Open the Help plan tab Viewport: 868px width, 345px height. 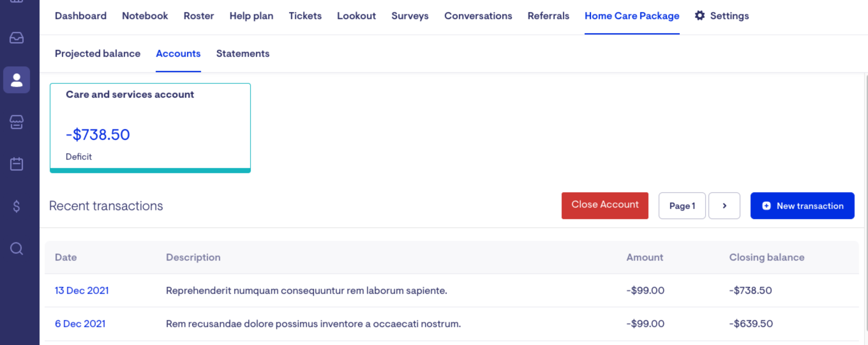(251, 16)
